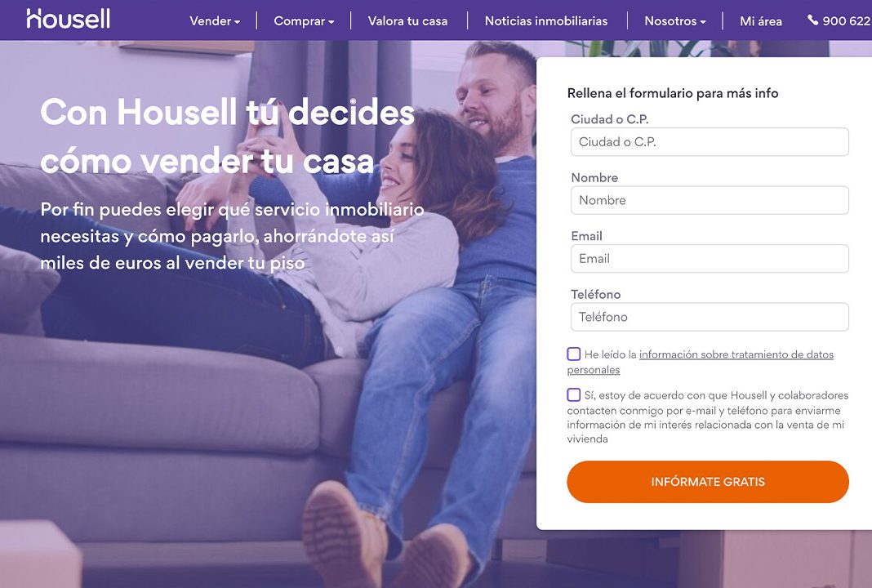
Task: Open Valora tu casa page
Action: tap(407, 21)
